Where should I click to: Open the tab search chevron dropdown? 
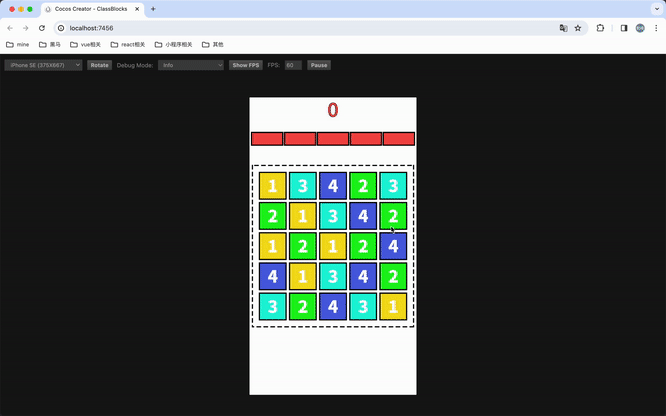(657, 9)
